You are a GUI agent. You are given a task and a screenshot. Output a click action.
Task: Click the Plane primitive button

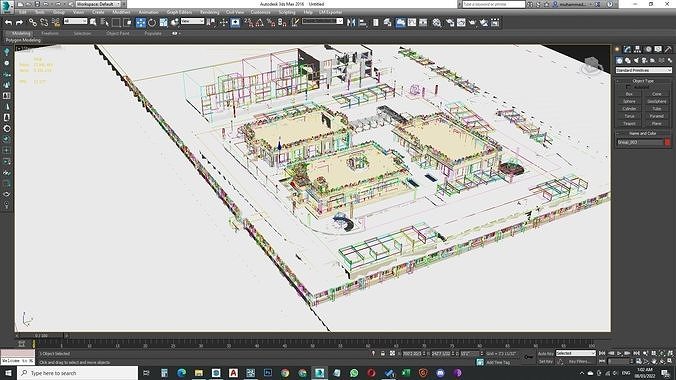pyautogui.click(x=657, y=123)
